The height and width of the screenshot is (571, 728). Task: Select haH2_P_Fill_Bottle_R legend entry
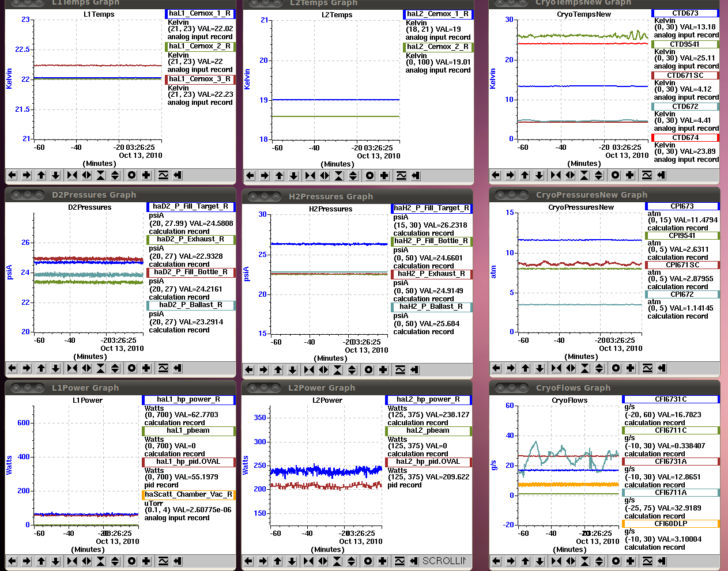point(432,241)
